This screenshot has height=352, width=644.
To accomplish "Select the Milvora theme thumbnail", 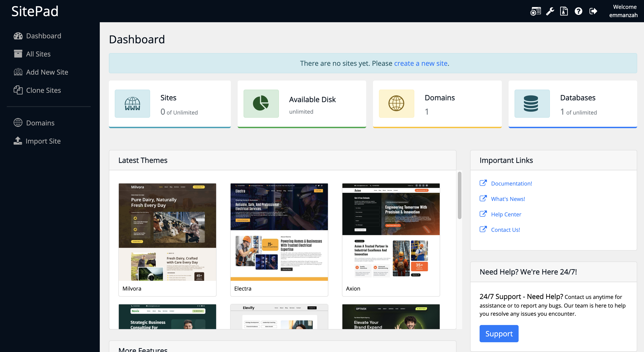I will click(x=167, y=232).
